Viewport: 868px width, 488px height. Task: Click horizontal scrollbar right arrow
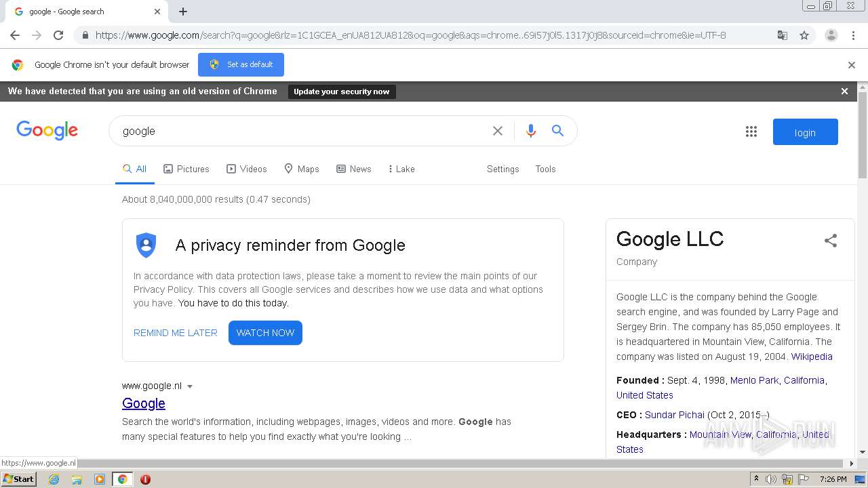(852, 464)
